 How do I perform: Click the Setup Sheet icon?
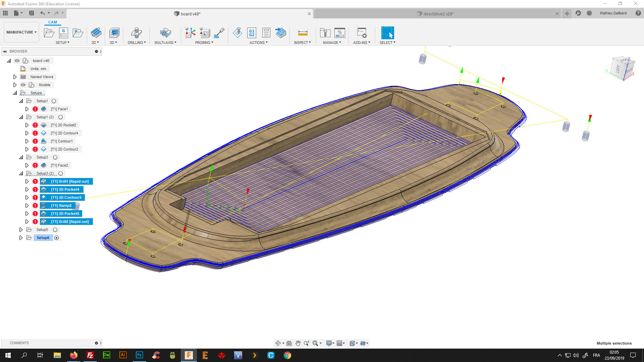click(x=266, y=33)
